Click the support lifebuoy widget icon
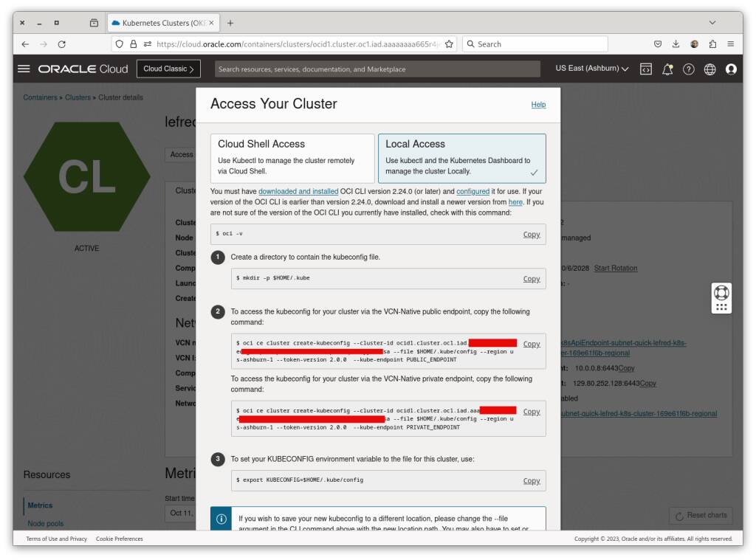The image size is (756, 560). 721,293
